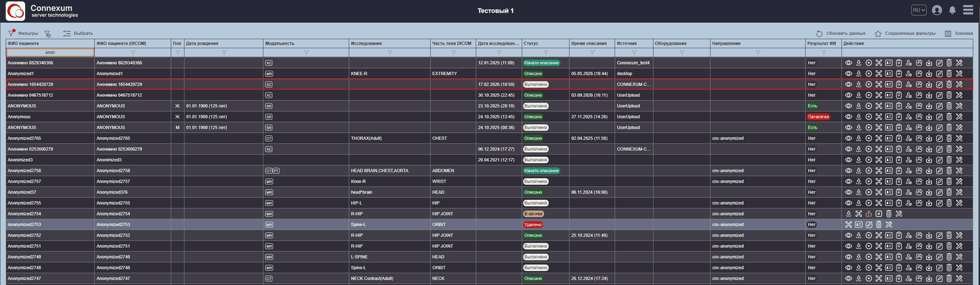The width and height of the screenshot is (980, 285).
Task: Click the trash icon in Anonymized2753 row
Action: click(878, 224)
